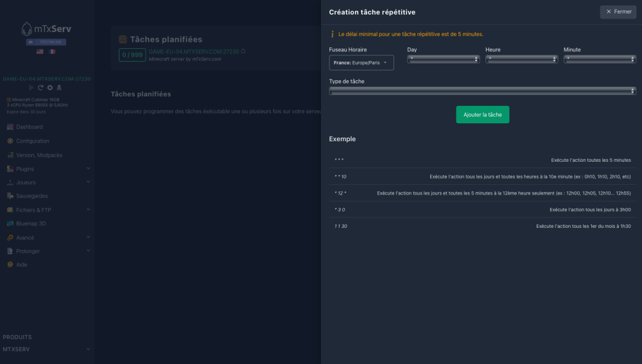Click the server stop icon
642x364 pixels.
49,87
